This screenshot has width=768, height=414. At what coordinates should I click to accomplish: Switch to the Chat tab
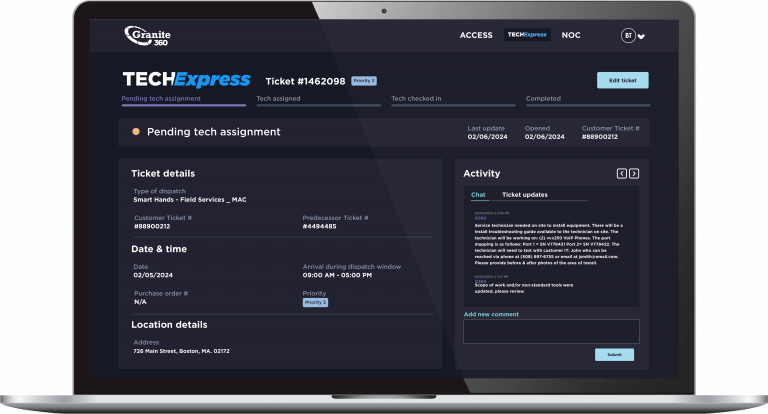point(478,195)
